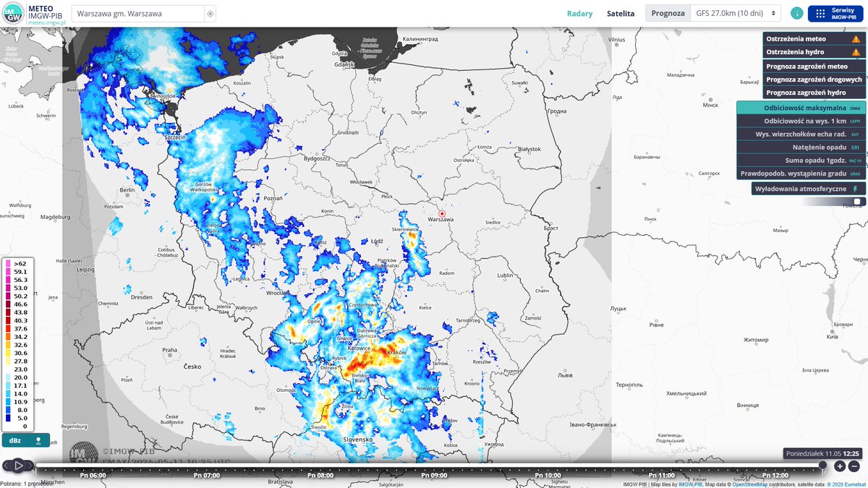Click meteo warning triangle icon

coord(856,39)
